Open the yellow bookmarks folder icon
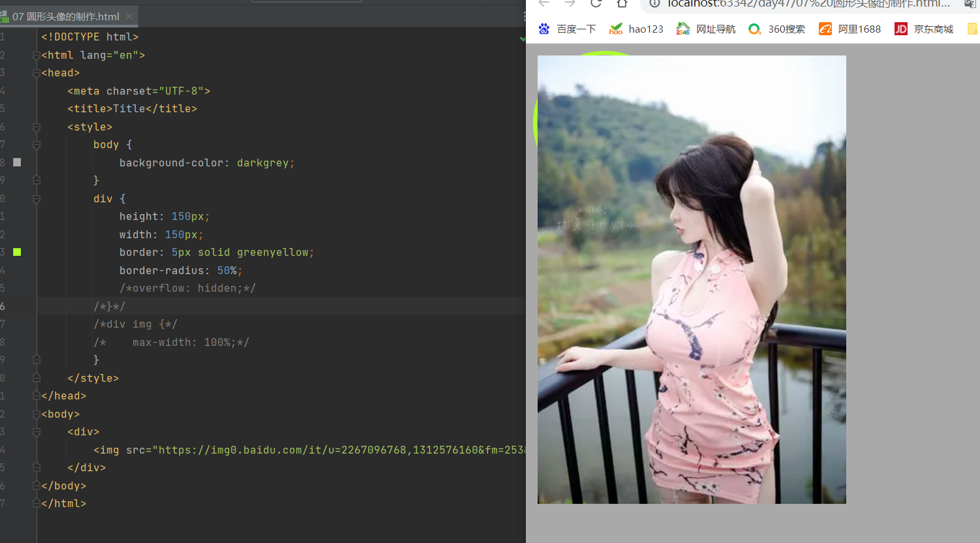Viewport: 980px width, 543px height. pos(973,29)
